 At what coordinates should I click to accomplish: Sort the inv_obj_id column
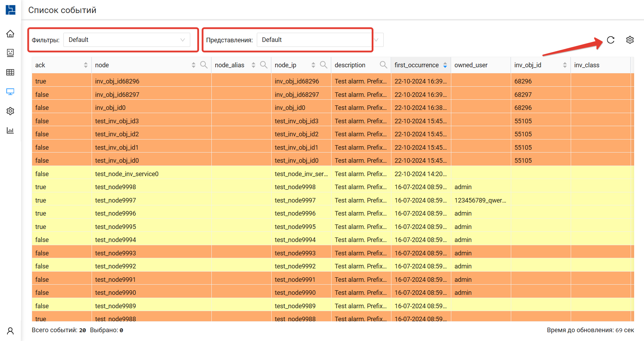(x=565, y=65)
